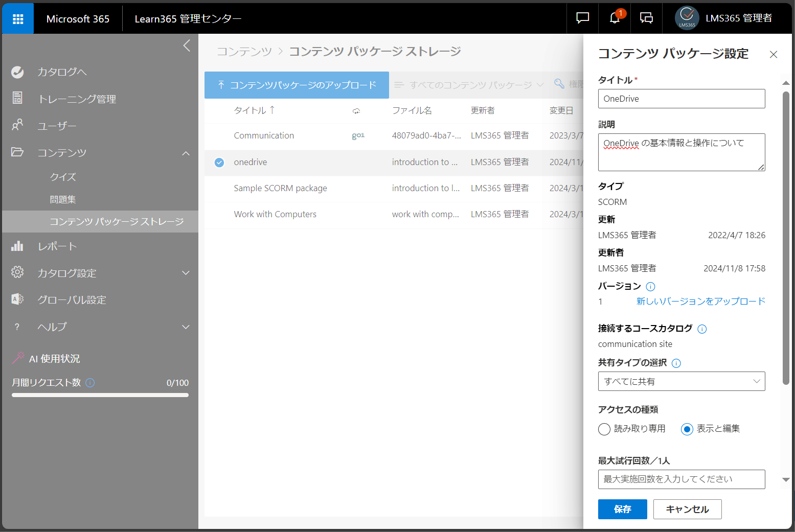Click コンテンツパッケージのアップロード button

297,85
